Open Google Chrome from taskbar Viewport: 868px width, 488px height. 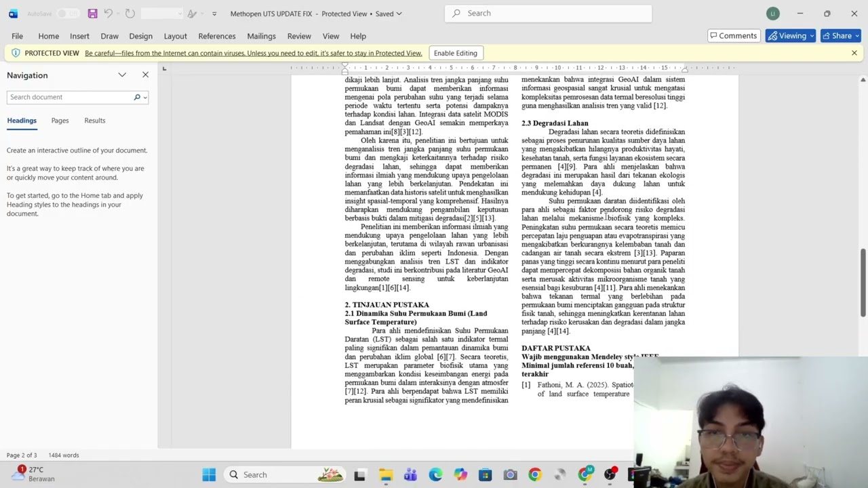point(535,475)
